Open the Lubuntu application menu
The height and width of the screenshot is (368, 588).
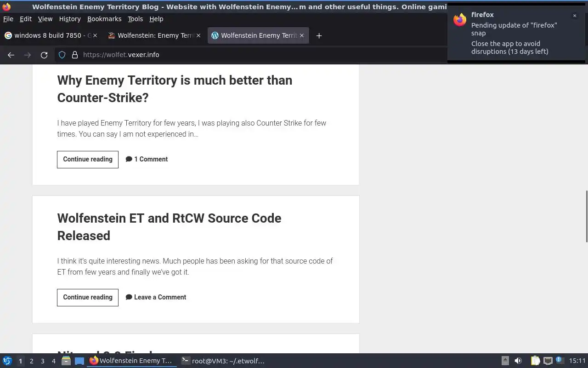[7, 361]
